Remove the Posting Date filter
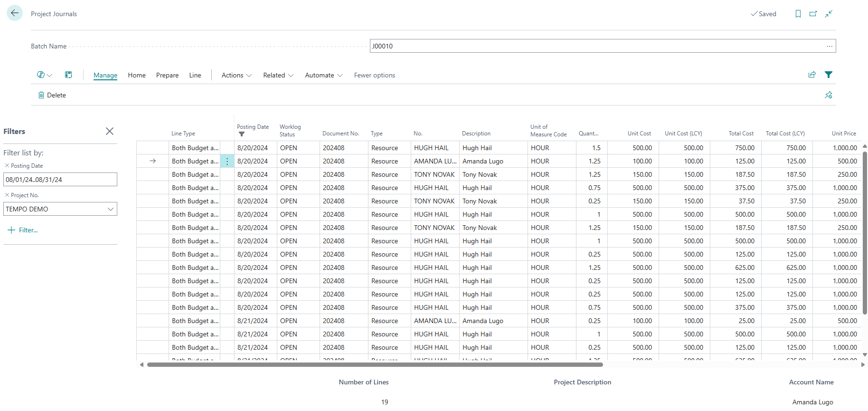Screen dimensions: 868x411 [x=7, y=166]
